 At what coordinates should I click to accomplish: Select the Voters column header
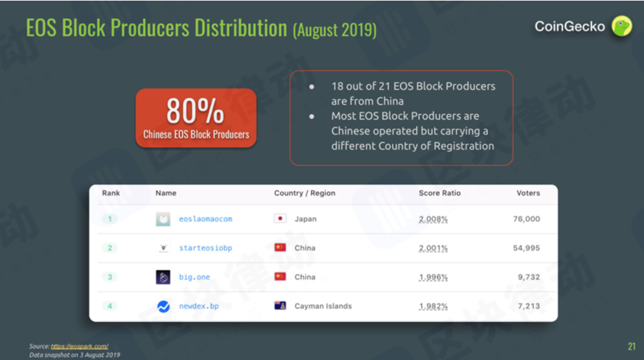(528, 193)
